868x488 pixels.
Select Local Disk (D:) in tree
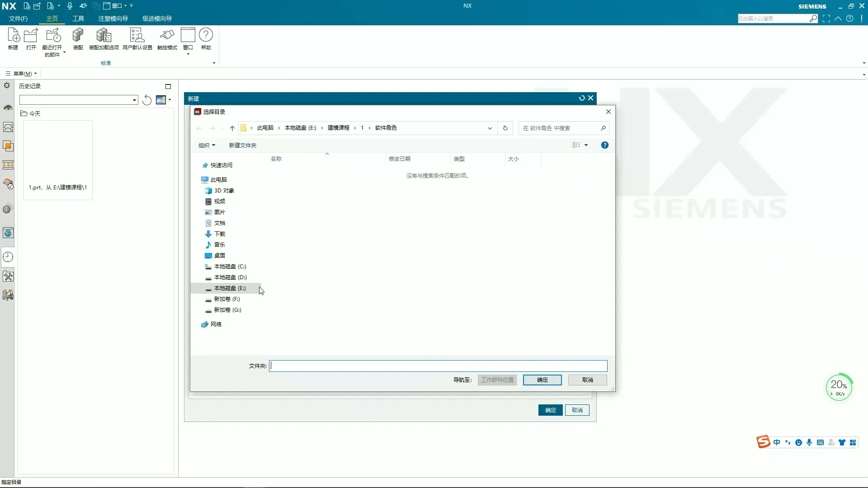click(230, 277)
